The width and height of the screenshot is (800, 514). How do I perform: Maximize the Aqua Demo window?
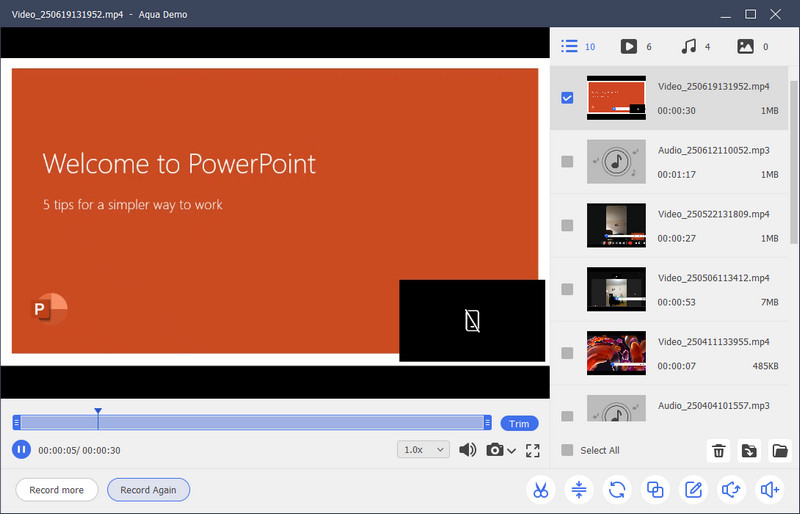[x=751, y=14]
